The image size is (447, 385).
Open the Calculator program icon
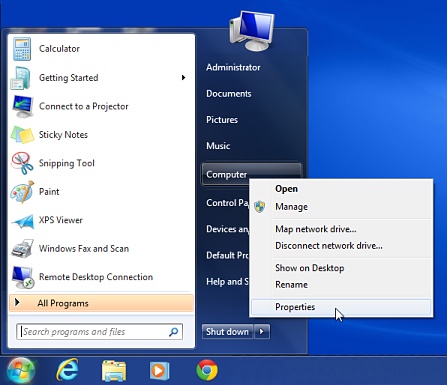click(x=22, y=49)
